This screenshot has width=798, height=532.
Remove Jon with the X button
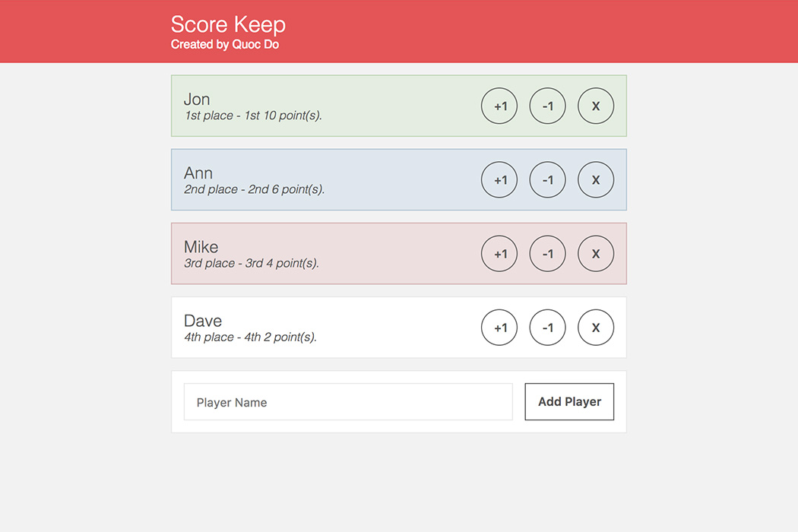(596, 106)
